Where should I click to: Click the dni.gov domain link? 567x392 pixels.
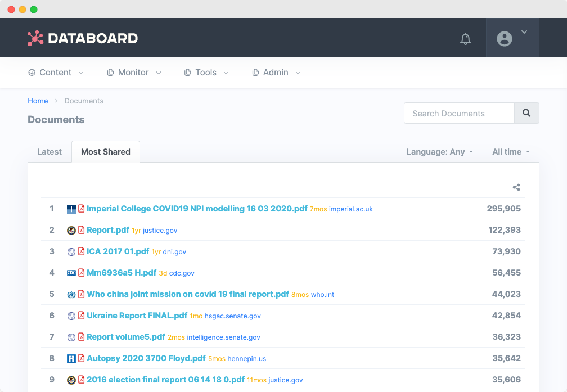174,252
